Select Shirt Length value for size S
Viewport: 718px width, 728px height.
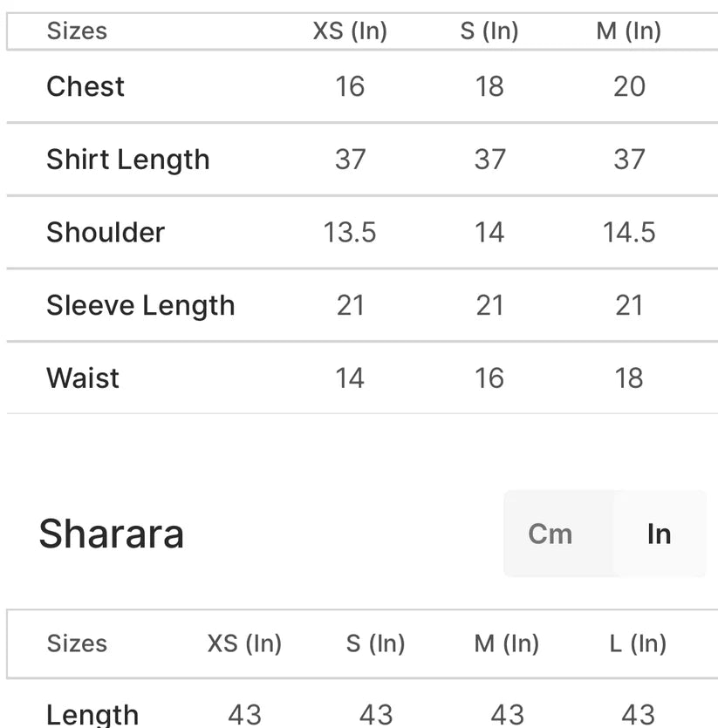point(489,160)
